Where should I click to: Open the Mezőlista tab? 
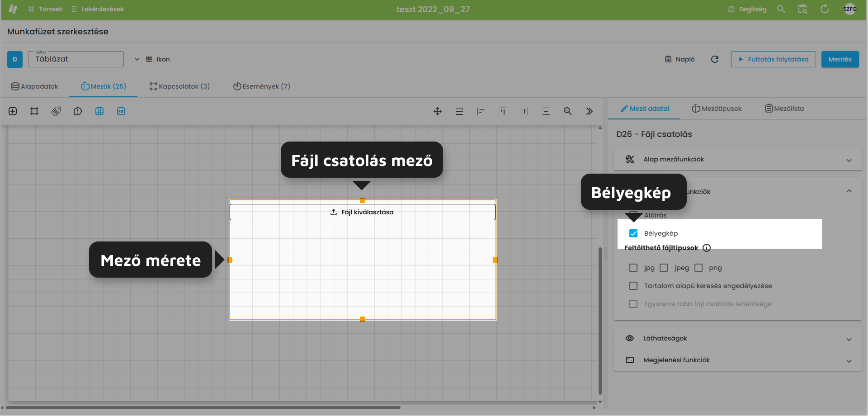[x=784, y=109]
